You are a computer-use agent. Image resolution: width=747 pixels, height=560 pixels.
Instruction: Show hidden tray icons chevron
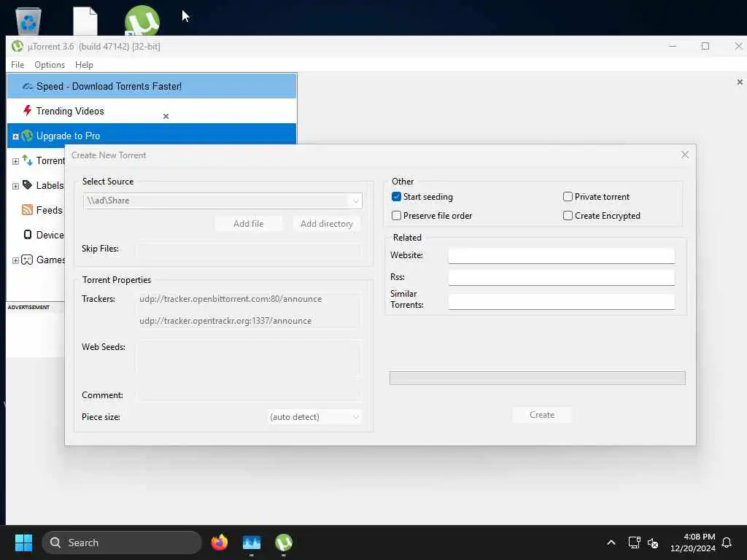611,542
